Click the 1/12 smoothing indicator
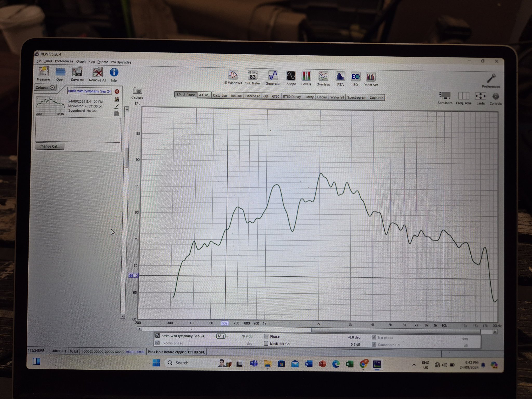 tap(221, 336)
